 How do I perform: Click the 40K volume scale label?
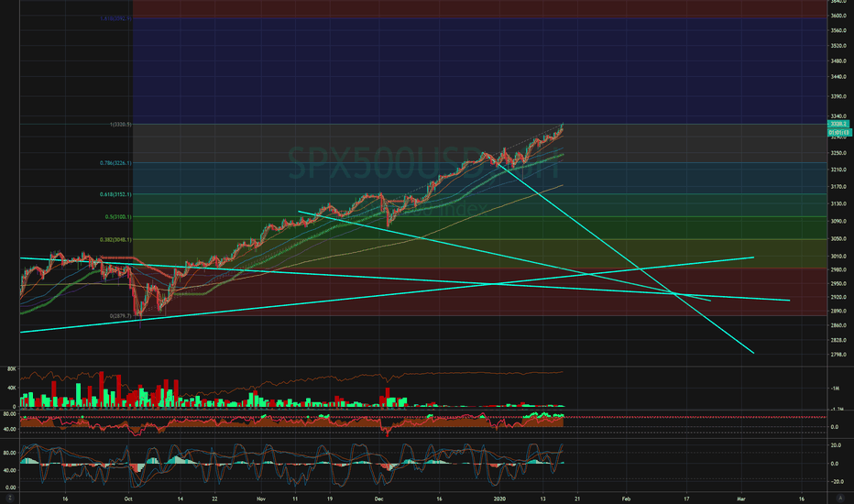point(11,388)
